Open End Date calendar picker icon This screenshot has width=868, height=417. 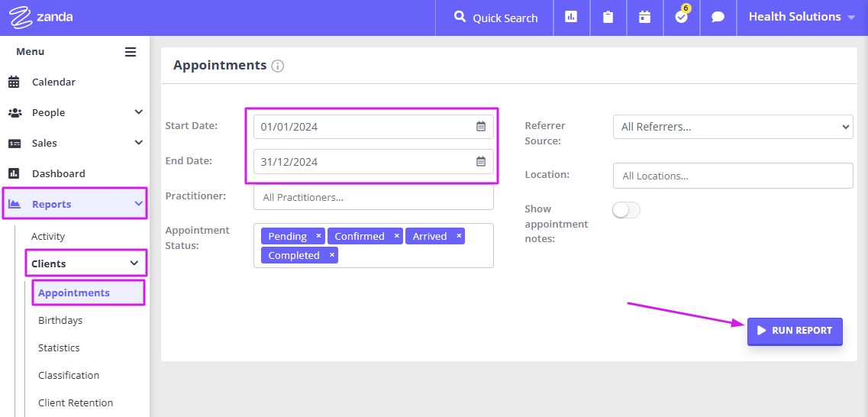tap(481, 162)
